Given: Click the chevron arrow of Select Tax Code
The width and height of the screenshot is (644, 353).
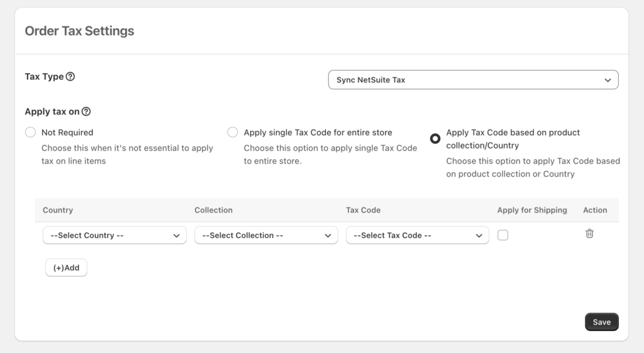Looking at the screenshot, I should 479,235.
